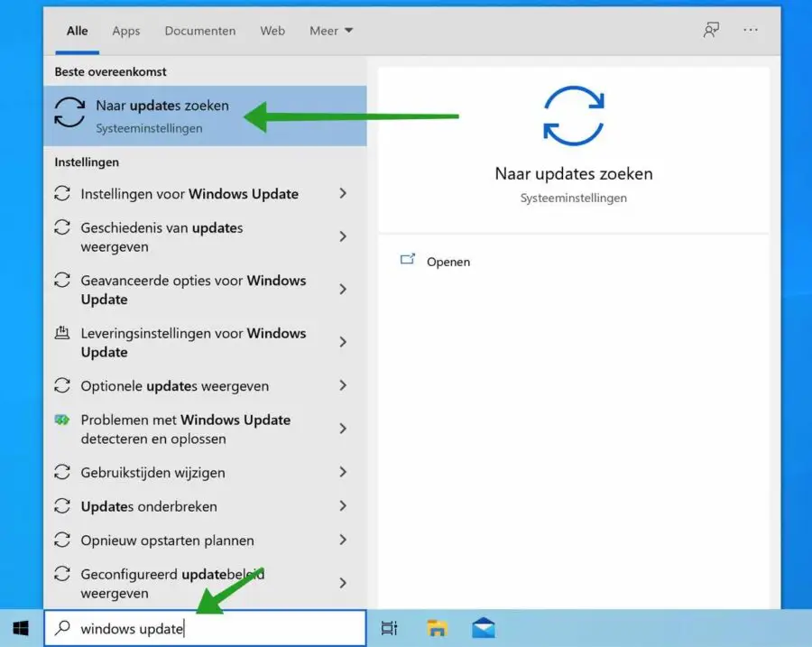812x647 pixels.
Task: Click the icon beside Geschiedenis van updates weergeven
Action: coord(62,227)
